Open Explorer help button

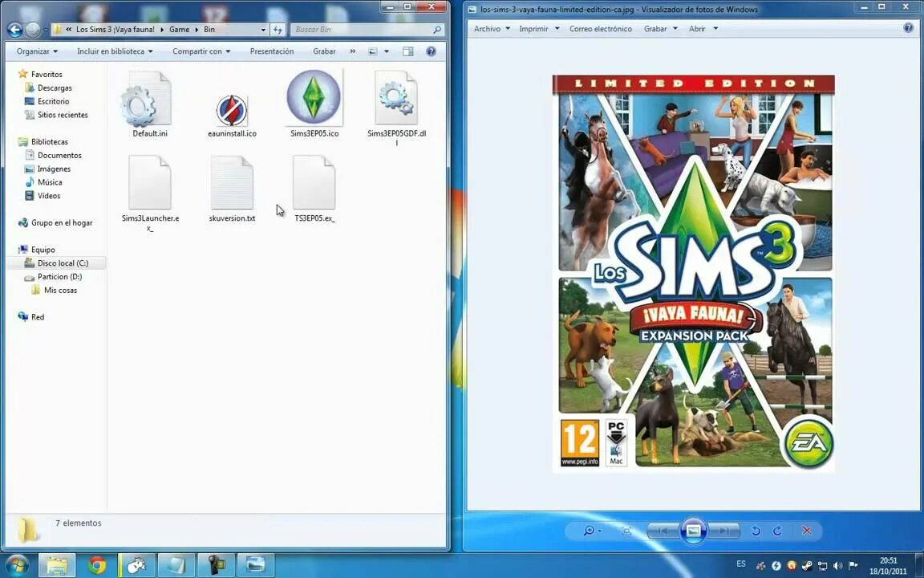(x=431, y=51)
